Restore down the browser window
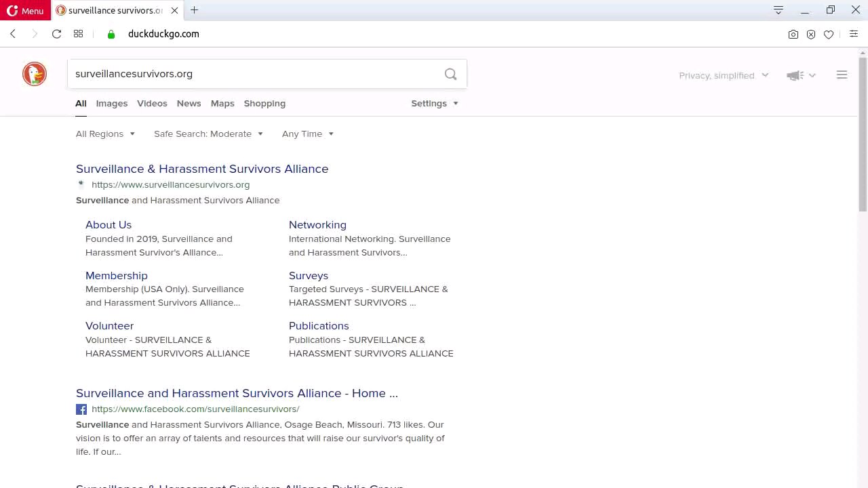Image resolution: width=868 pixels, height=488 pixels. pyautogui.click(x=831, y=10)
